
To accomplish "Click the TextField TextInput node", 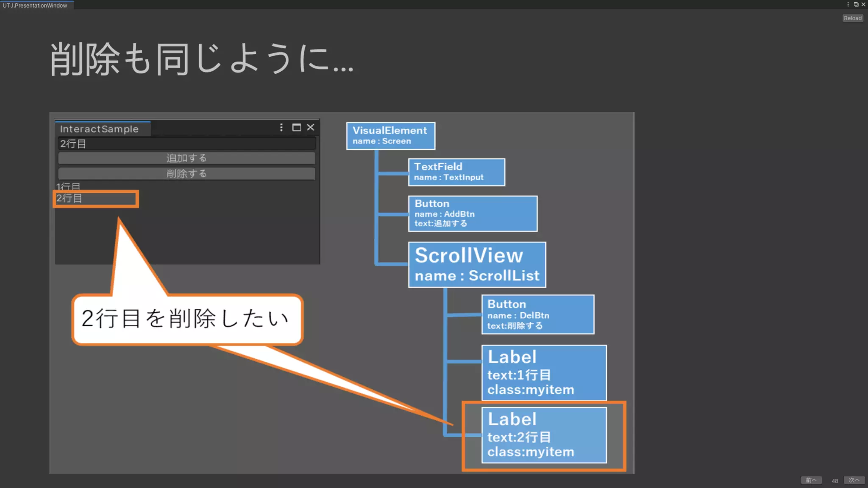I will coord(457,172).
